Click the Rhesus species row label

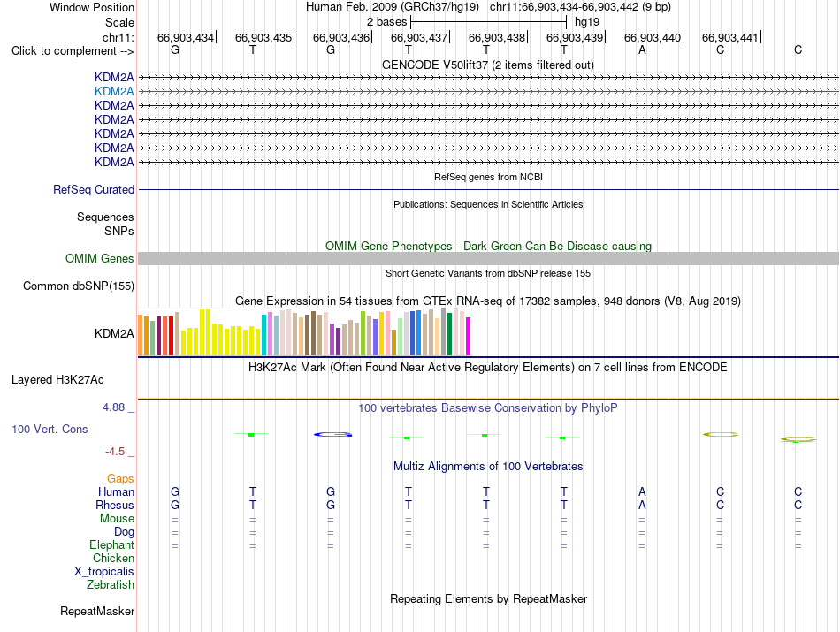pos(115,505)
